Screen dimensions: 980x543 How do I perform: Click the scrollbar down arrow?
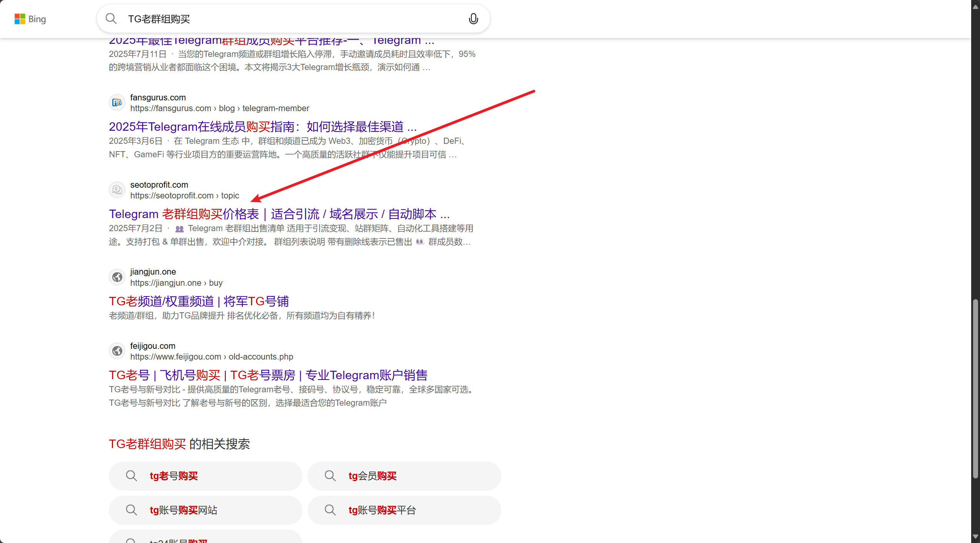[x=975, y=537]
